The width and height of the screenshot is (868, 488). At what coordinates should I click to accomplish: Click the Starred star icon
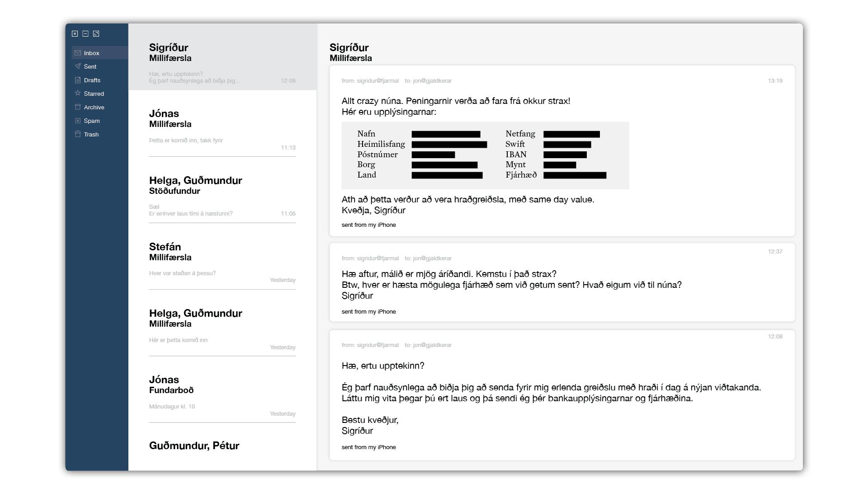78,93
